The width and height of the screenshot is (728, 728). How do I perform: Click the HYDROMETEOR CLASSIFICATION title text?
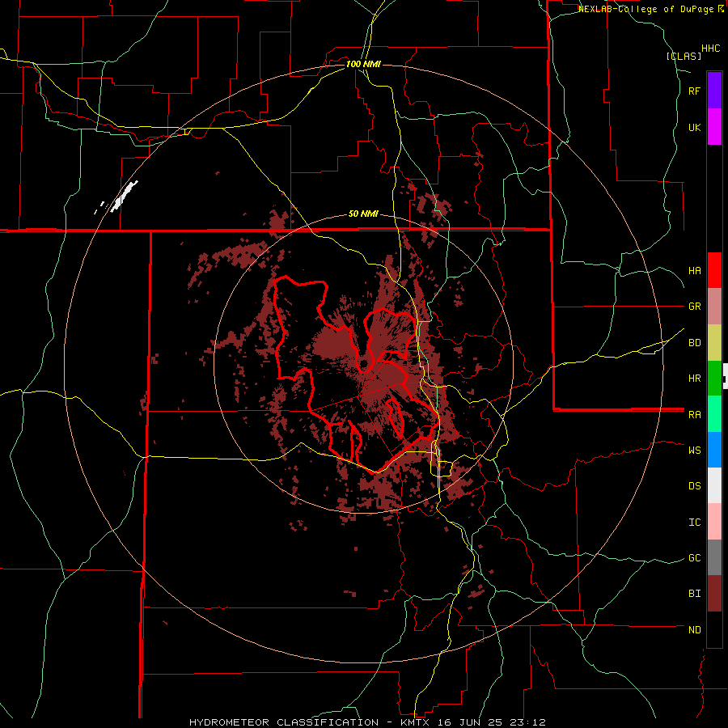tap(284, 722)
